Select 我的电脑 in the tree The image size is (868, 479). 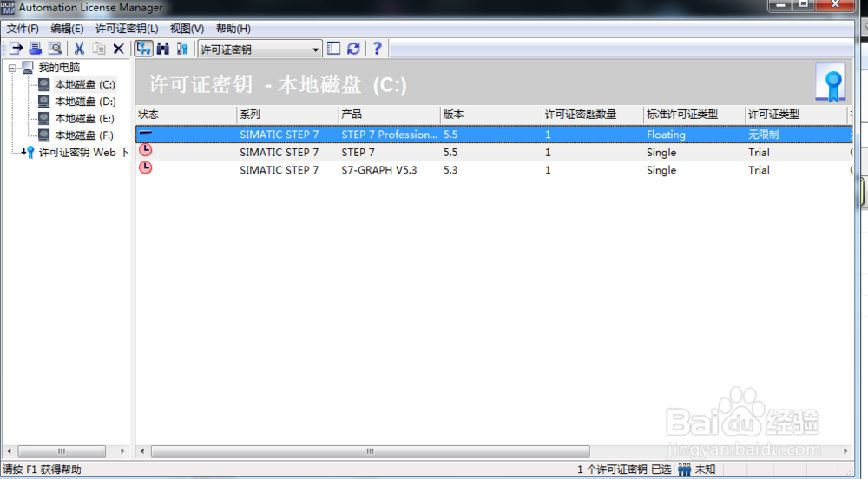(x=59, y=68)
